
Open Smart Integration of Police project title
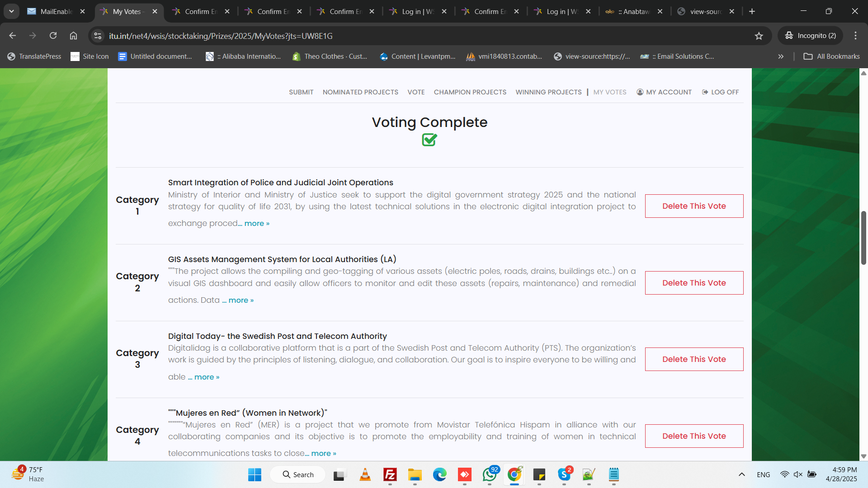(x=281, y=183)
